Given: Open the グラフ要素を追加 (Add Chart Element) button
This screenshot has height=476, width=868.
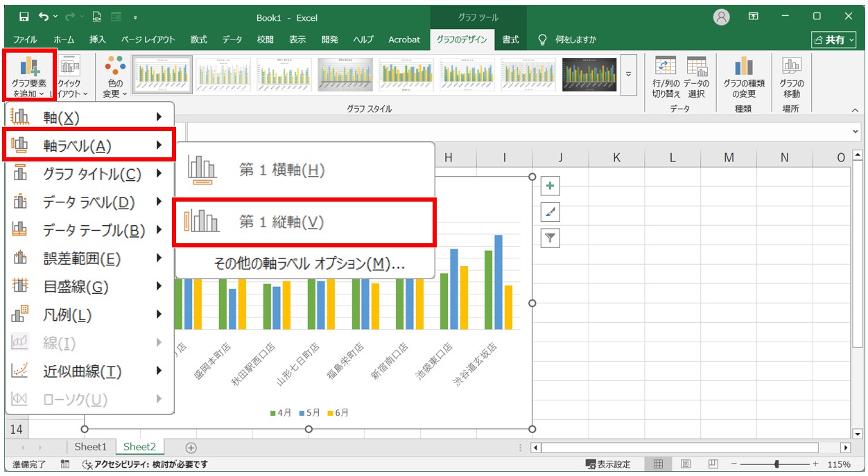Looking at the screenshot, I should (x=29, y=76).
